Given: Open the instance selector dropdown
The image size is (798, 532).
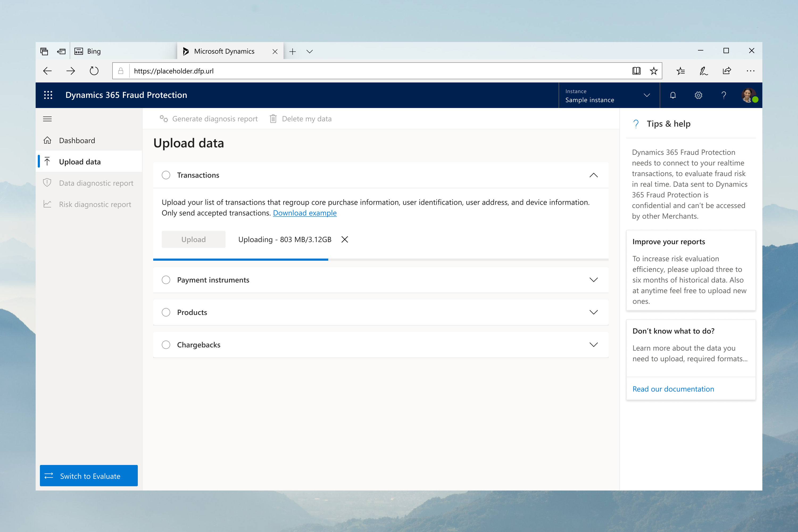Looking at the screenshot, I should 647,95.
